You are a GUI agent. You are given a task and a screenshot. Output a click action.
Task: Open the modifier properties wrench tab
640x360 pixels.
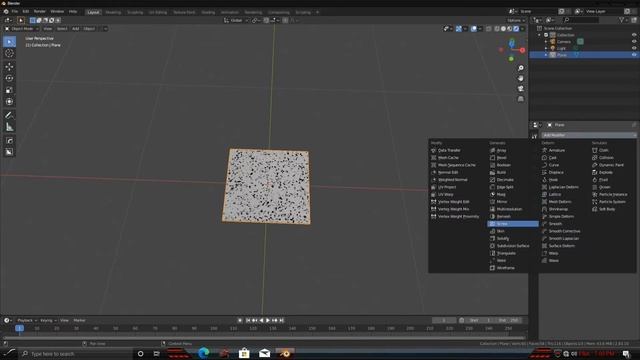[x=534, y=136]
